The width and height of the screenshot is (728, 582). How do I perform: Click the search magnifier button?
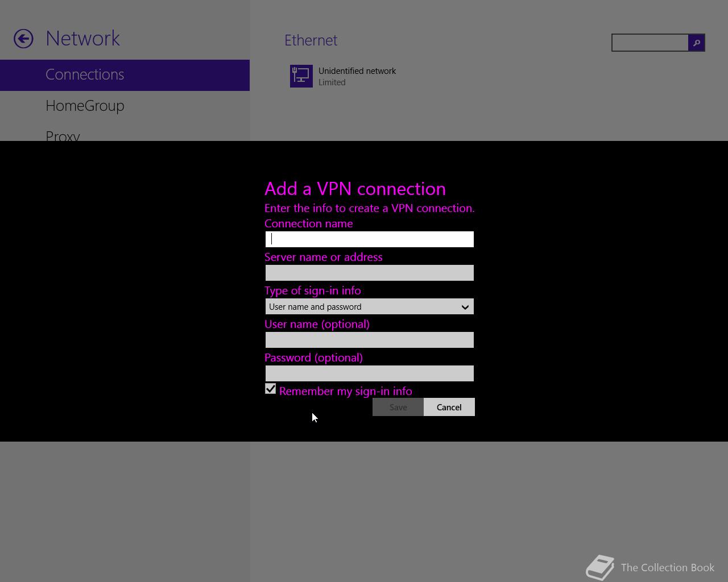(696, 43)
